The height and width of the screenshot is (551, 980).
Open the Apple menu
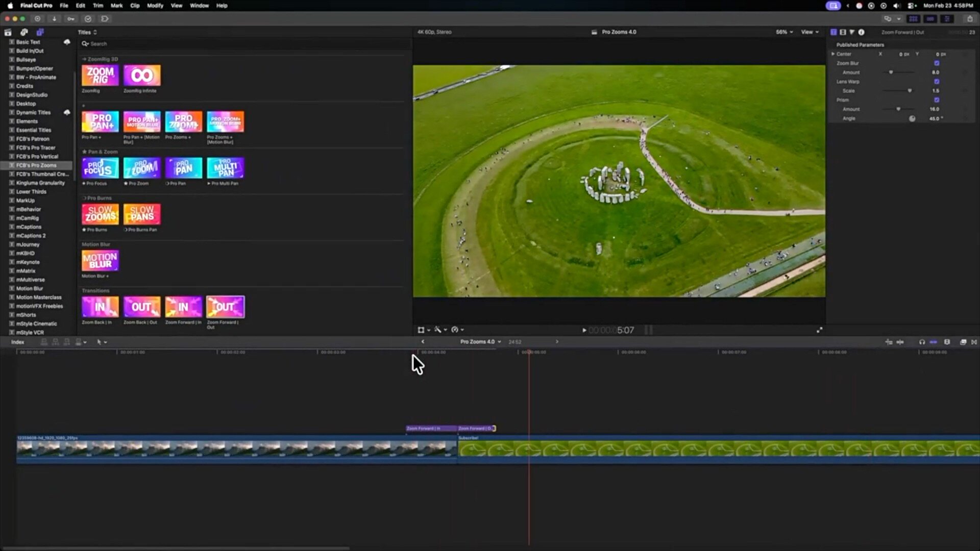tap(10, 6)
